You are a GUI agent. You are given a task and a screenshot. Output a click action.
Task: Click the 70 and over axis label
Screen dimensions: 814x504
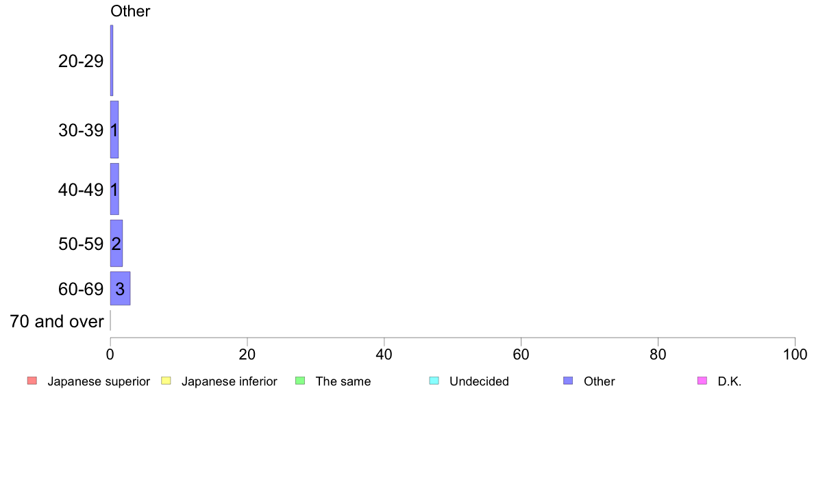click(57, 321)
